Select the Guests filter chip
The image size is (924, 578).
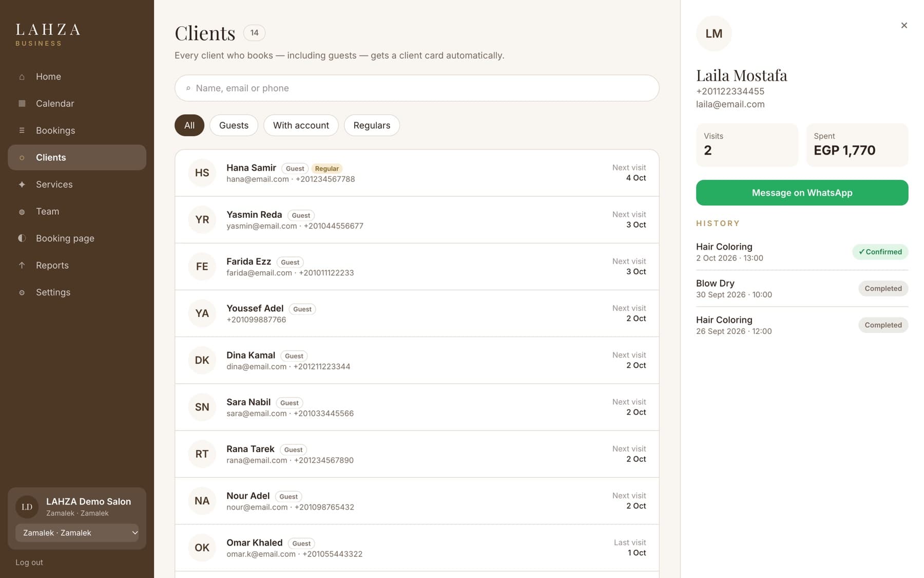tap(234, 125)
